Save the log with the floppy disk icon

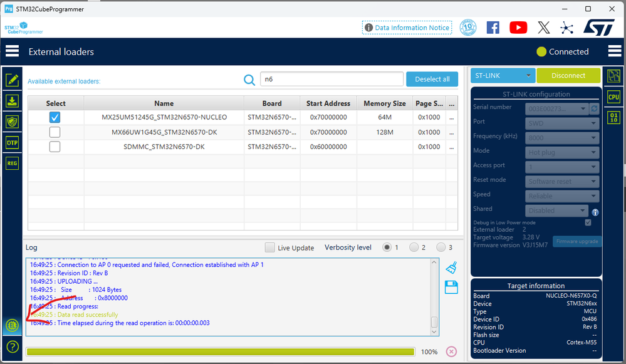(x=451, y=288)
